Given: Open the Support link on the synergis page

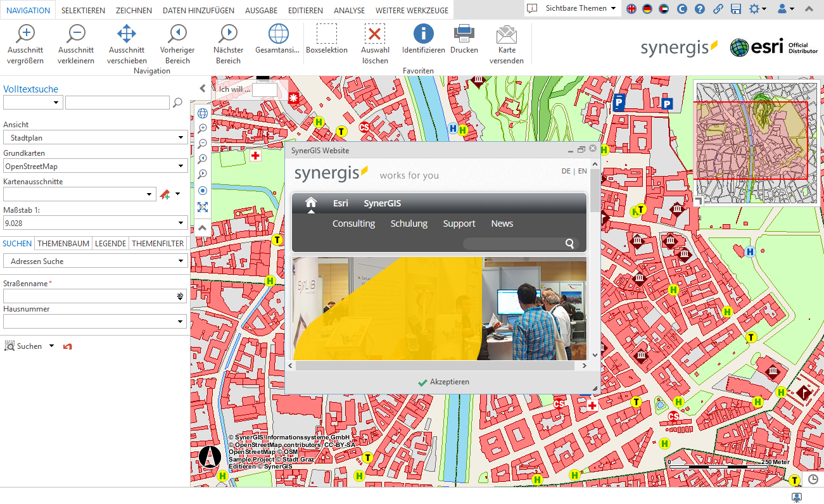Looking at the screenshot, I should (x=459, y=223).
